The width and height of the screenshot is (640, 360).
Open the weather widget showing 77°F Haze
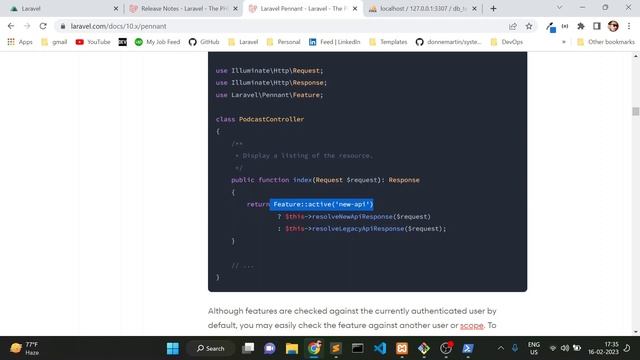tap(25, 348)
